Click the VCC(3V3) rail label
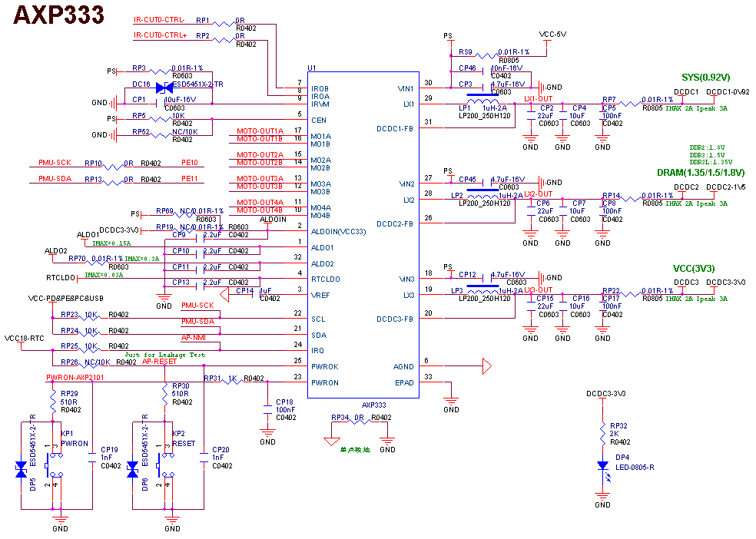Image resolution: width=756 pixels, height=539 pixels. (x=693, y=268)
